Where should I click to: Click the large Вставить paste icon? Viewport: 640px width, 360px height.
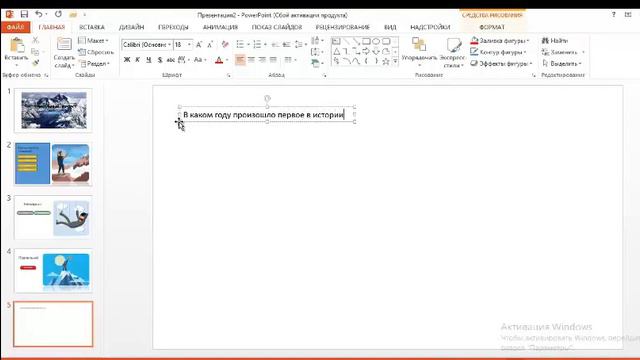tap(16, 45)
